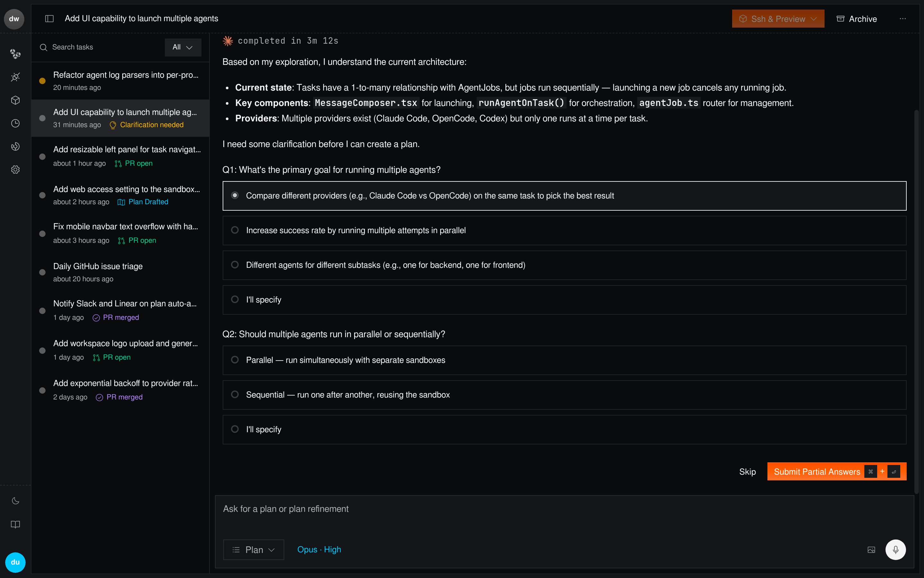Open Add exponential backoff task

pyautogui.click(x=120, y=390)
